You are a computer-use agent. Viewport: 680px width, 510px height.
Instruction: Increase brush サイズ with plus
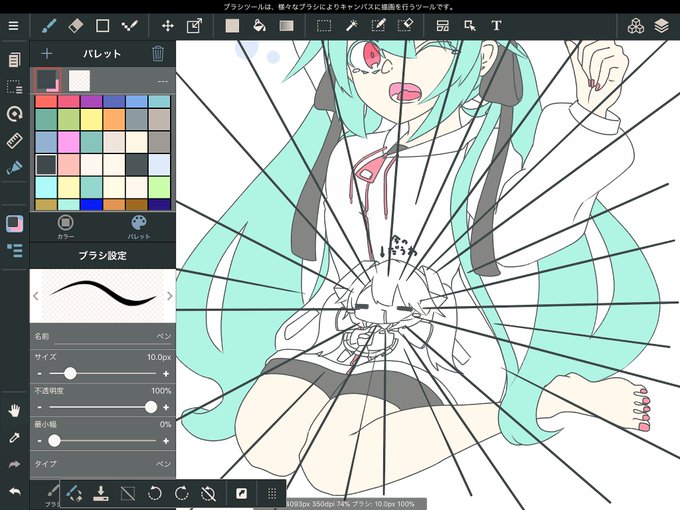166,373
